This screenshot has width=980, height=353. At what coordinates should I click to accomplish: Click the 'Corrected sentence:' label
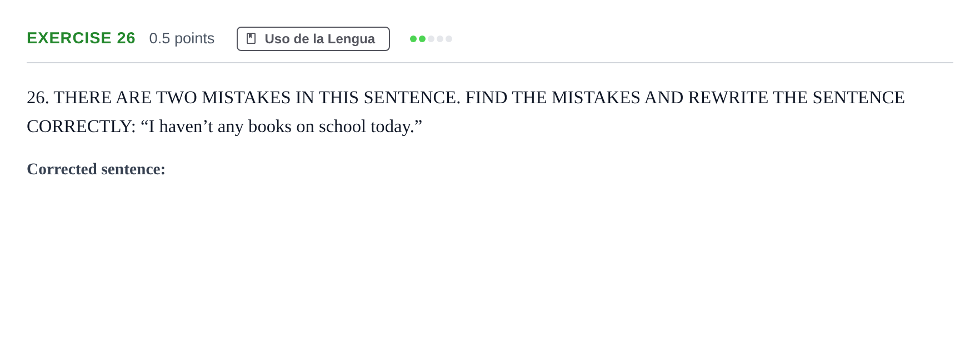(x=96, y=169)
